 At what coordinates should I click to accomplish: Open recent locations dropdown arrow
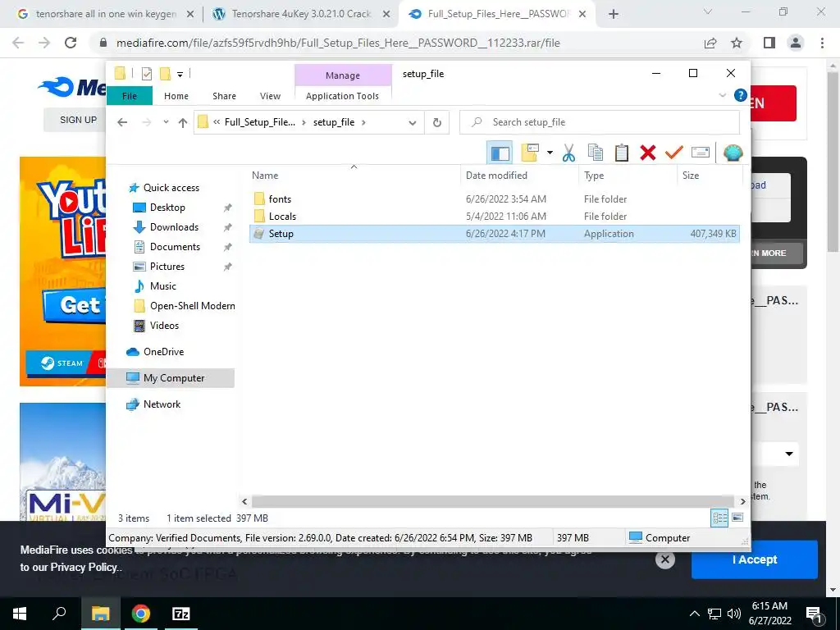[x=166, y=123]
